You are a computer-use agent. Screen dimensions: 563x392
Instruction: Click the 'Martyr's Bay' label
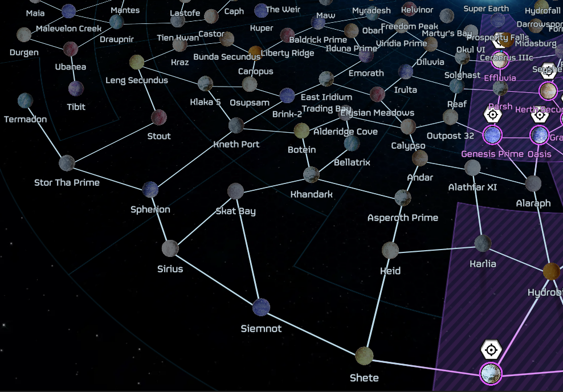447,34
